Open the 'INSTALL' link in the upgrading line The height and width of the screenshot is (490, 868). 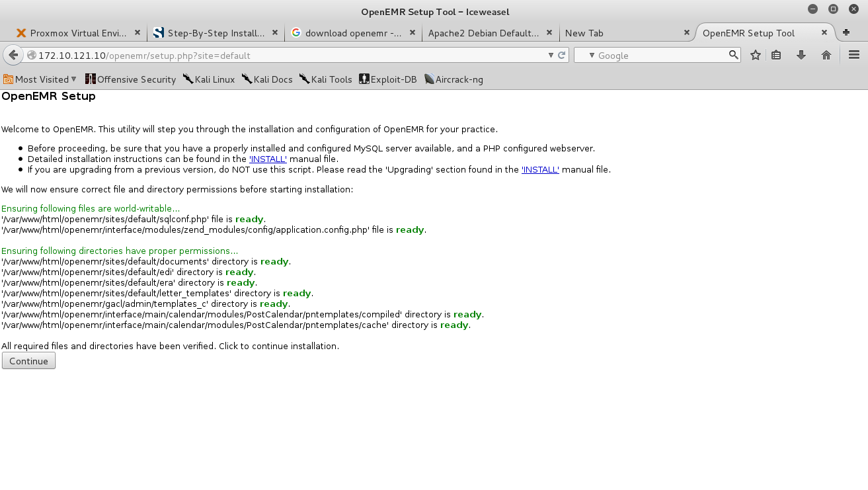point(540,169)
